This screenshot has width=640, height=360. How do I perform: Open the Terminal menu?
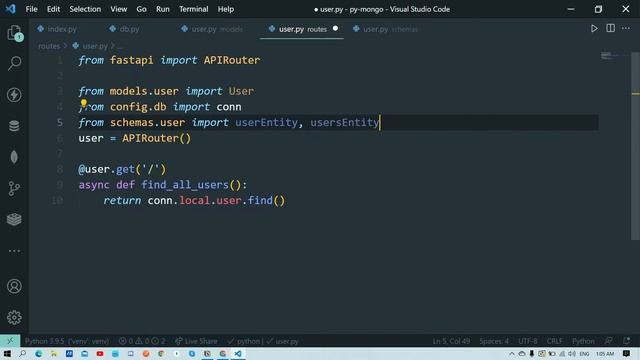[x=193, y=9]
